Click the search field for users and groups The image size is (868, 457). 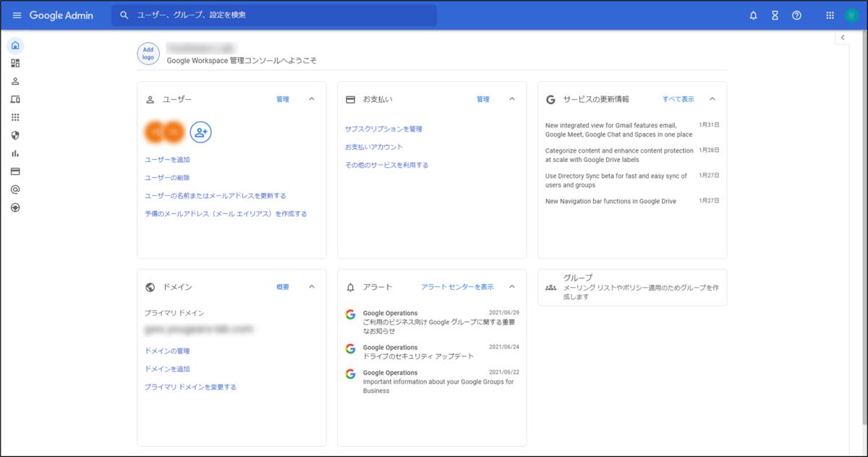point(274,15)
